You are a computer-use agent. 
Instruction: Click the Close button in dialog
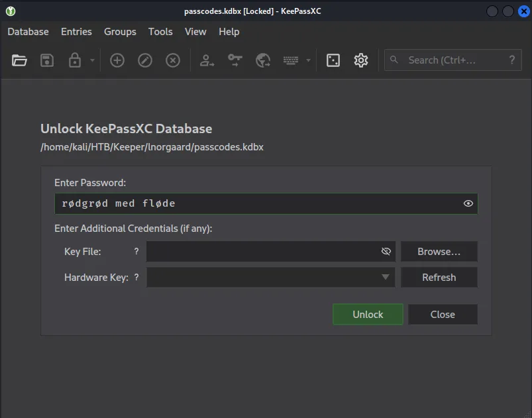coord(443,314)
